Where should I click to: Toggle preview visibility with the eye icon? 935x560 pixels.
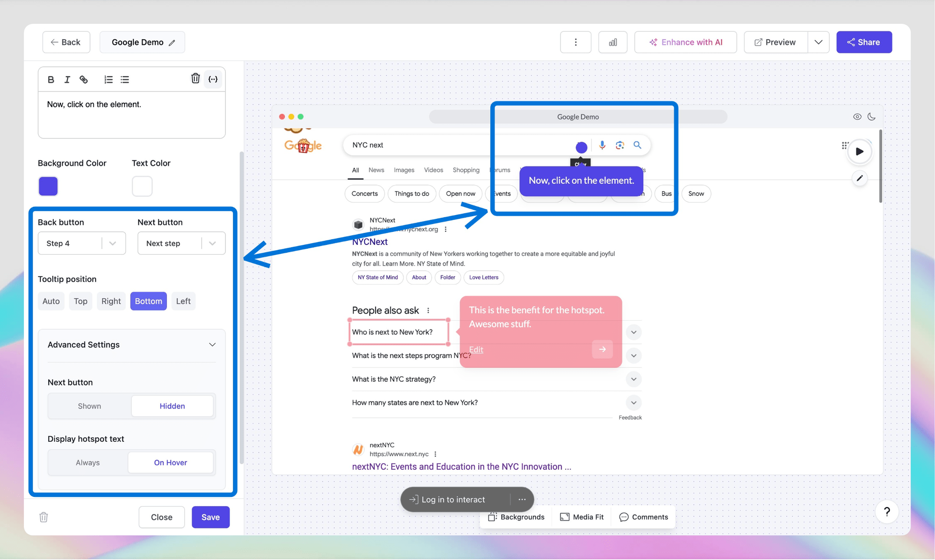pos(857,117)
